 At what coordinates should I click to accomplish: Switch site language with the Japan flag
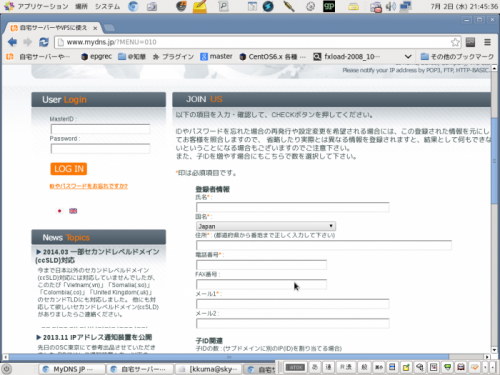(60, 211)
